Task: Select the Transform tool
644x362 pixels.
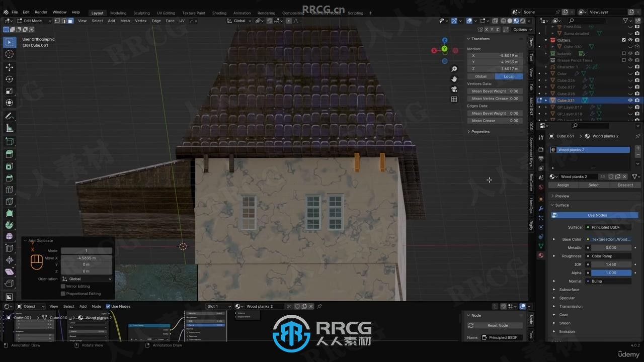Action: [10, 103]
